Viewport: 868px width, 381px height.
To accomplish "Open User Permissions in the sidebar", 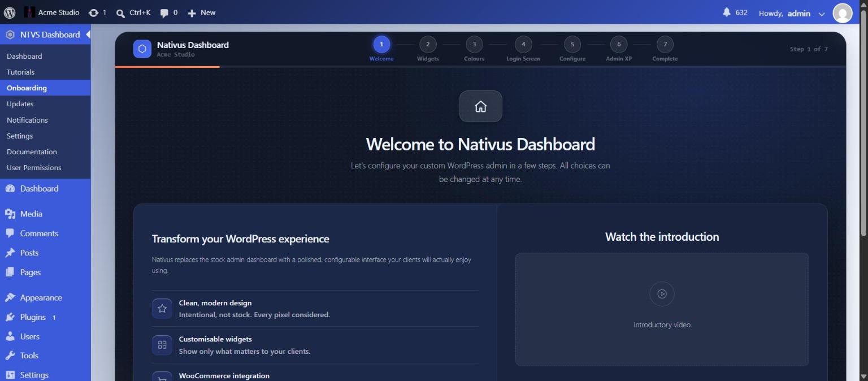I will coord(34,167).
